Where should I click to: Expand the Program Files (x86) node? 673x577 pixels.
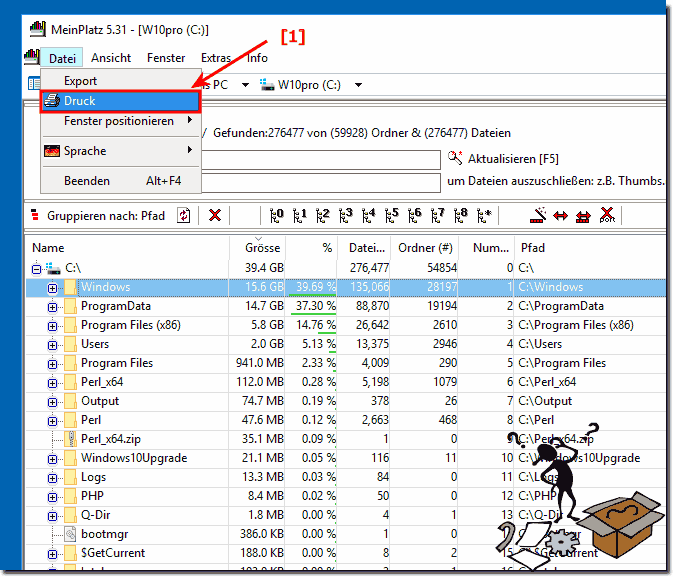point(52,326)
